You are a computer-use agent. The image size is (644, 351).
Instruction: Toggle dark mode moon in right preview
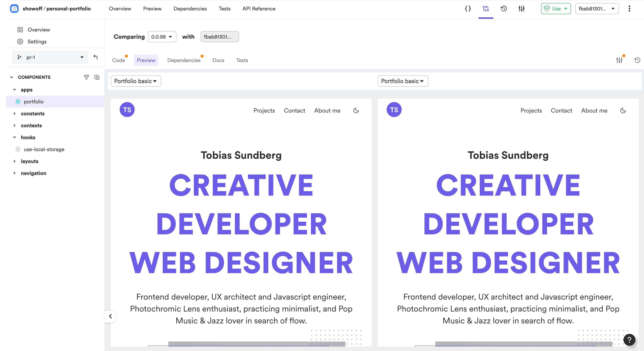pos(623,110)
